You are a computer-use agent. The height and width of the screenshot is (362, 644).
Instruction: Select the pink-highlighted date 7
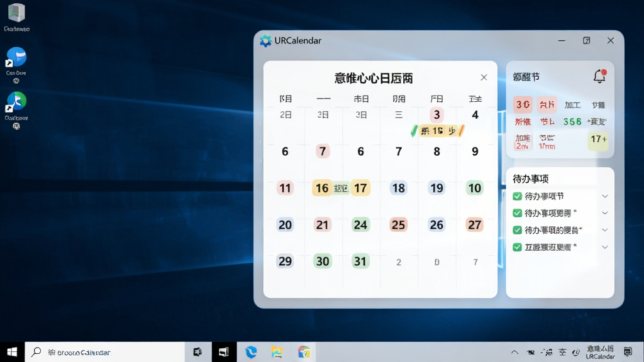pos(323,151)
